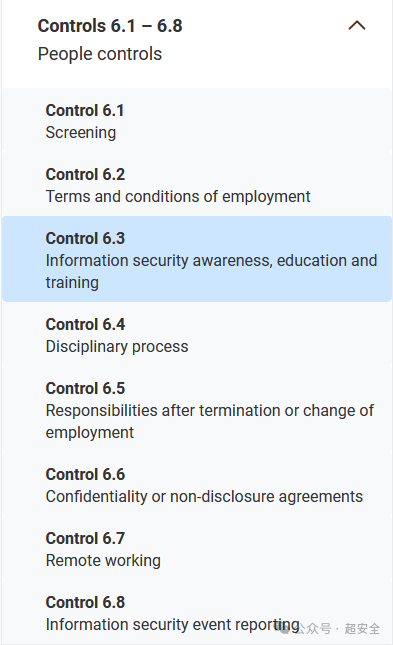Select the Screening description text
The height and width of the screenshot is (645, 393).
(81, 133)
